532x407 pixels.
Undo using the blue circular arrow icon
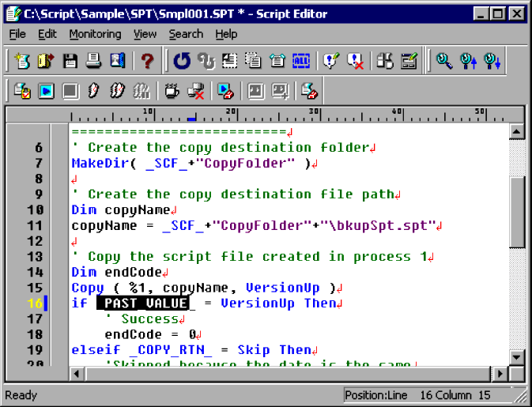tap(182, 62)
